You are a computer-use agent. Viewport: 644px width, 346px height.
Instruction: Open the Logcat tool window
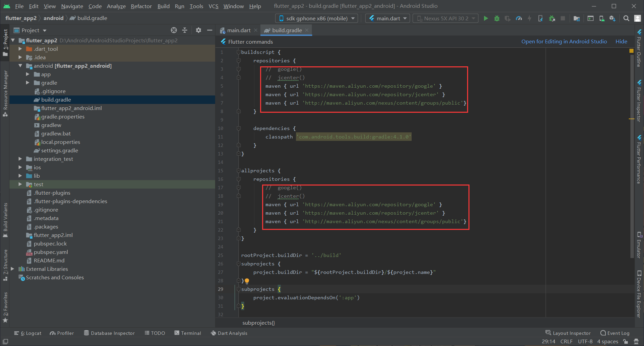point(28,333)
